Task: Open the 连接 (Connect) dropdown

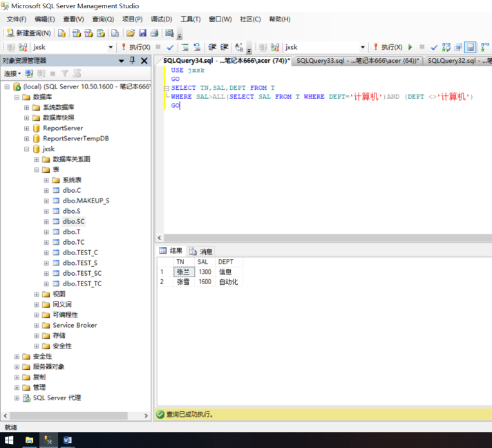Action: coord(12,73)
